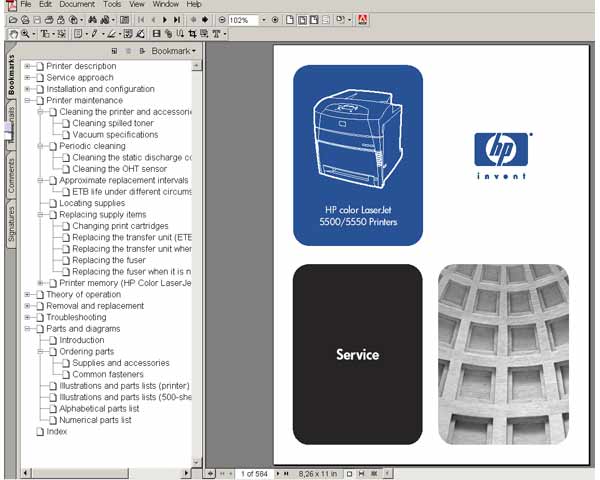Expand the Theory of operation bookmark

(x=27, y=295)
